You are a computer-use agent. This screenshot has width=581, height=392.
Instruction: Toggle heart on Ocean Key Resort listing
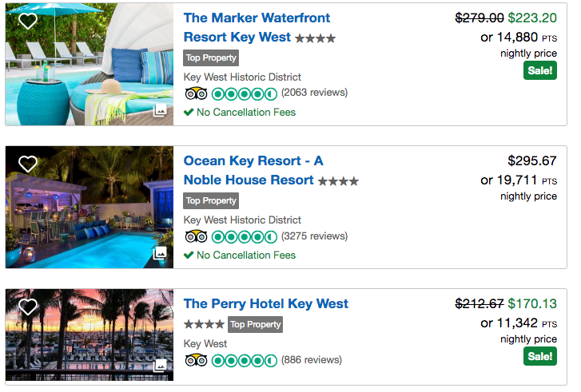point(28,164)
